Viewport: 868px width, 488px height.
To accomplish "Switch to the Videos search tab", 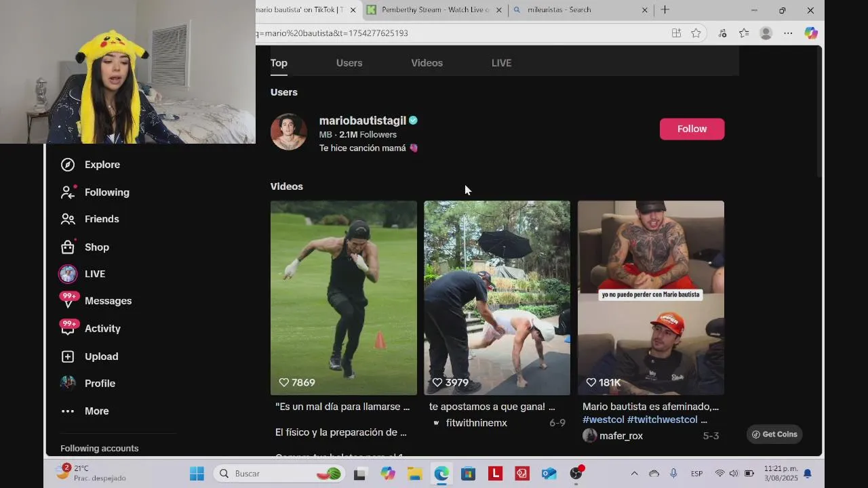I will pyautogui.click(x=427, y=63).
